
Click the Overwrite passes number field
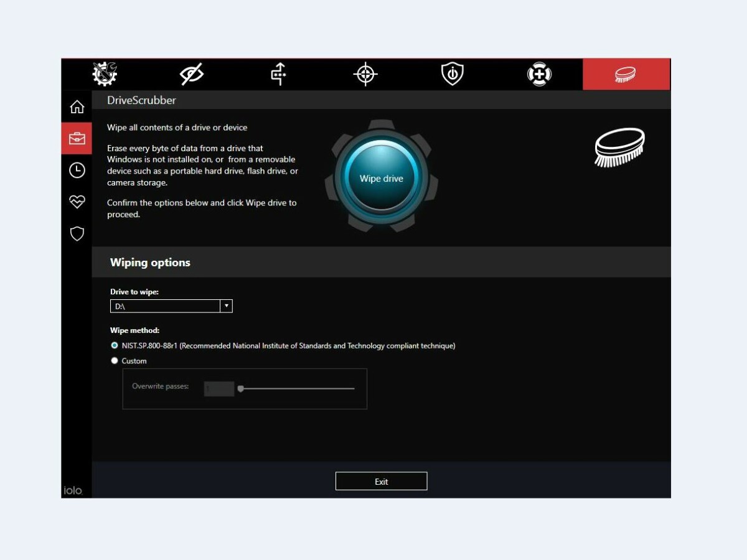219,389
